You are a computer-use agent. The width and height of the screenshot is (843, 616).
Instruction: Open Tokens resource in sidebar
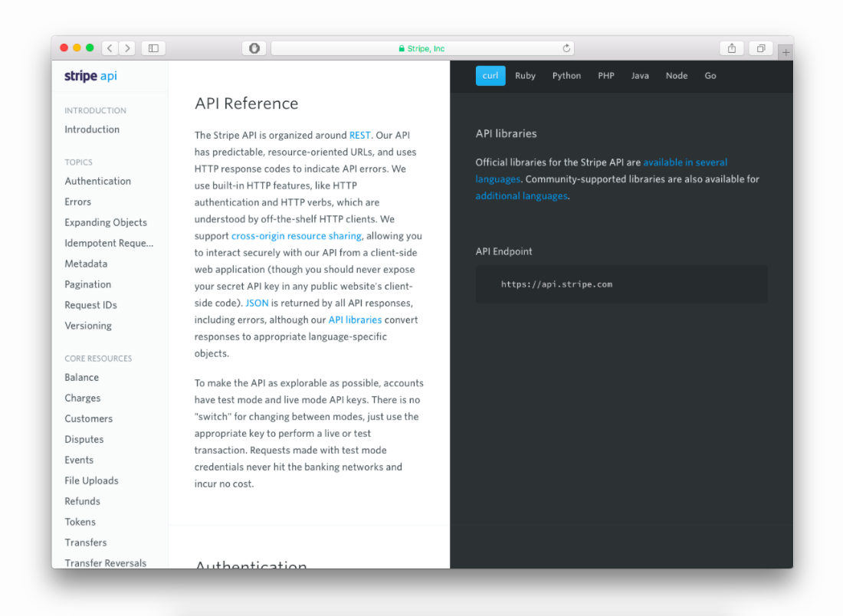[80, 522]
